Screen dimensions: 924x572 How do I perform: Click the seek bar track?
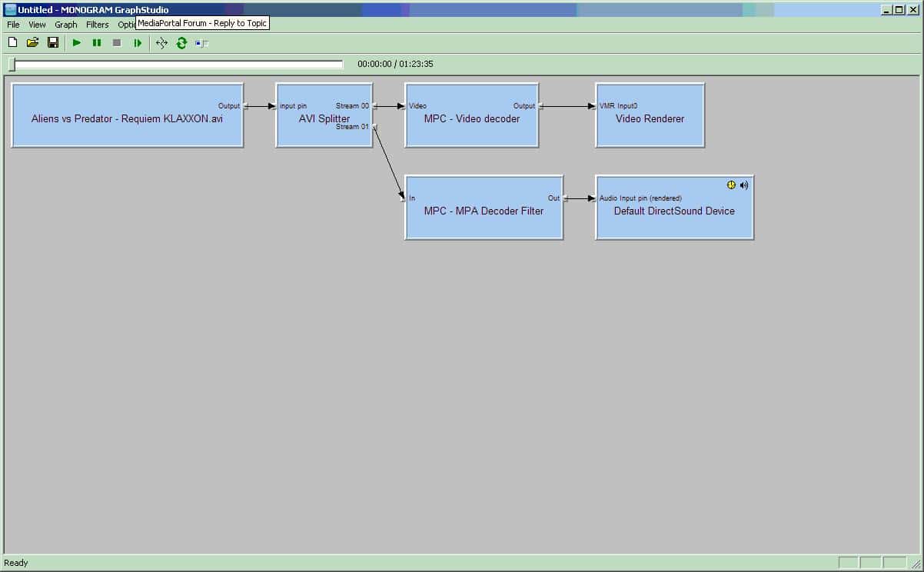(x=177, y=65)
